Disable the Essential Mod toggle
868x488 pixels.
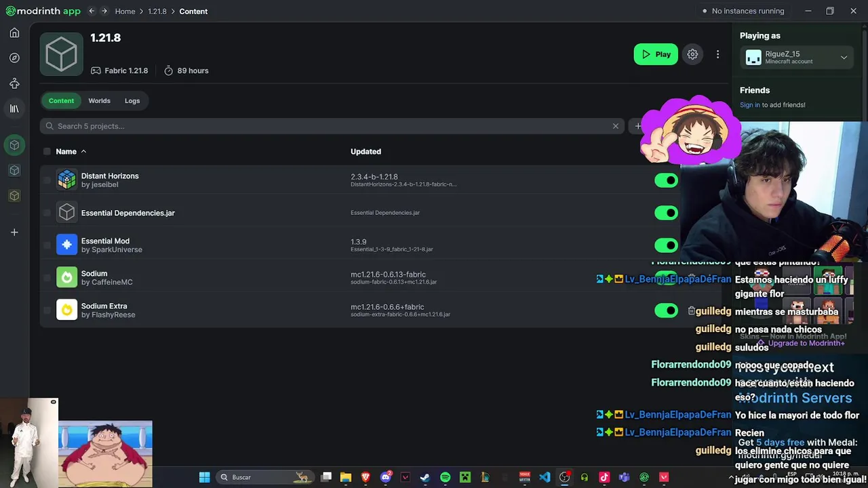coord(666,245)
